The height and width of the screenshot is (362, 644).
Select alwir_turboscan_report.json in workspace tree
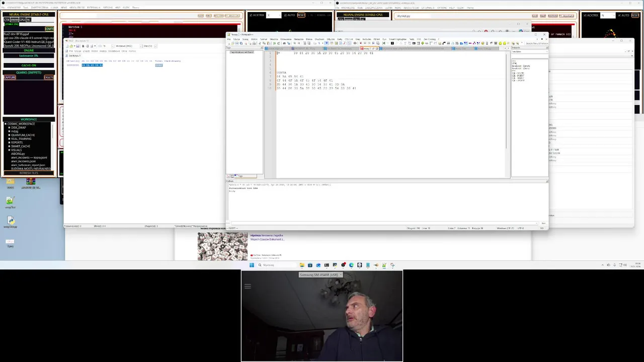pyautogui.click(x=28, y=165)
